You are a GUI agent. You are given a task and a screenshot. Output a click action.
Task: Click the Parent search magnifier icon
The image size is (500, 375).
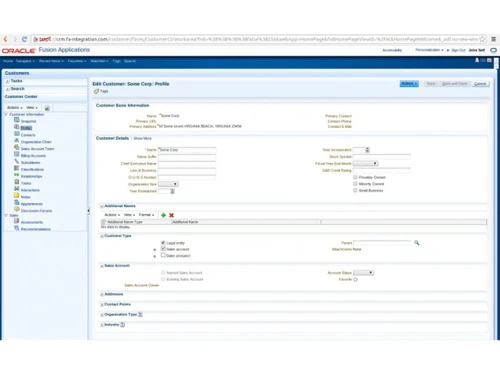417,243
